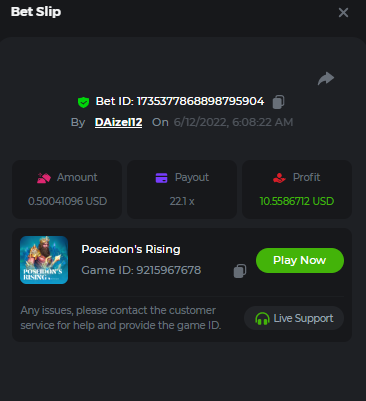Click the Play Now button
The width and height of the screenshot is (366, 401).
pyautogui.click(x=300, y=260)
